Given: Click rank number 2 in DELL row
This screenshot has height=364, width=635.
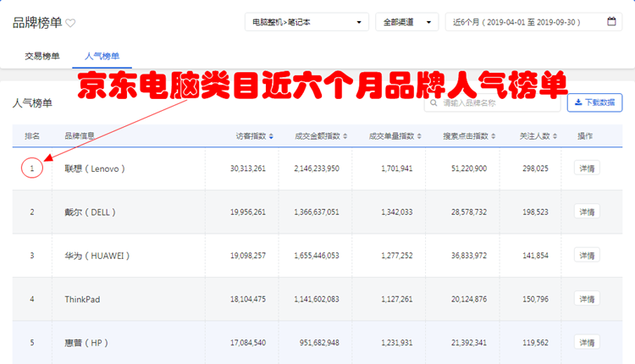Looking at the screenshot, I should (x=32, y=212).
